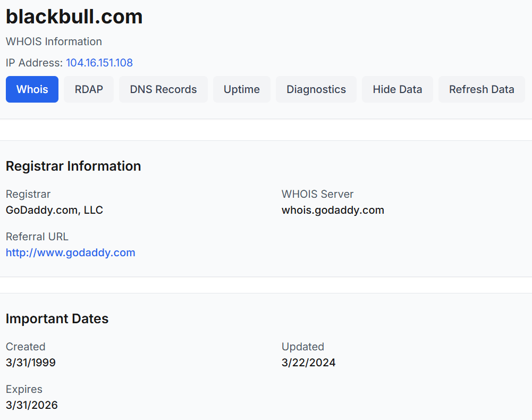Click the Important Dates heading
Screen dimensions: 532x420
57,318
